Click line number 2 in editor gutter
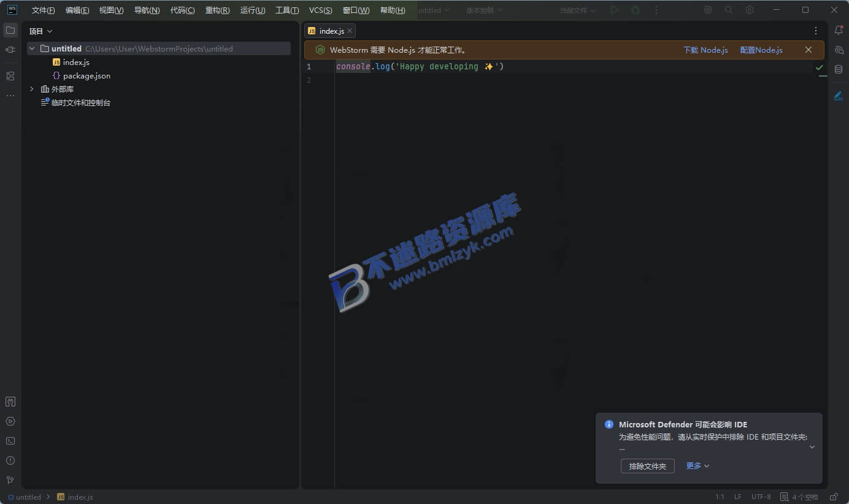 click(x=309, y=80)
